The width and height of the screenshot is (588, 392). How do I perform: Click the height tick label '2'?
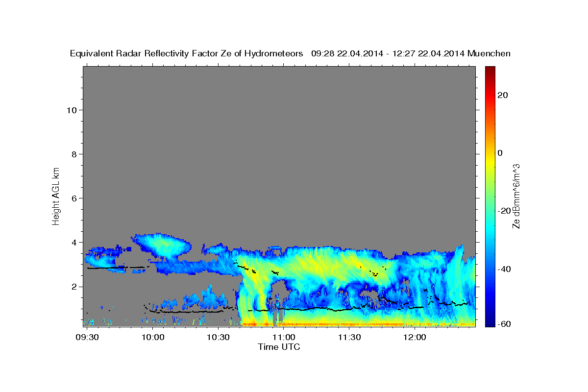click(73, 286)
